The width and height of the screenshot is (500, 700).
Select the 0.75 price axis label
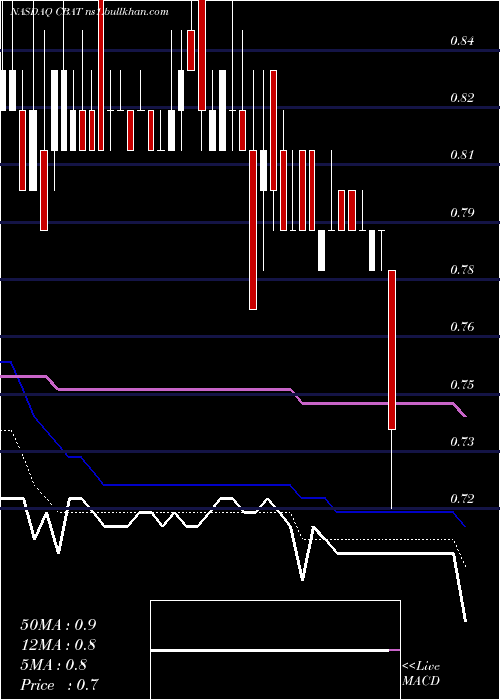tap(462, 384)
